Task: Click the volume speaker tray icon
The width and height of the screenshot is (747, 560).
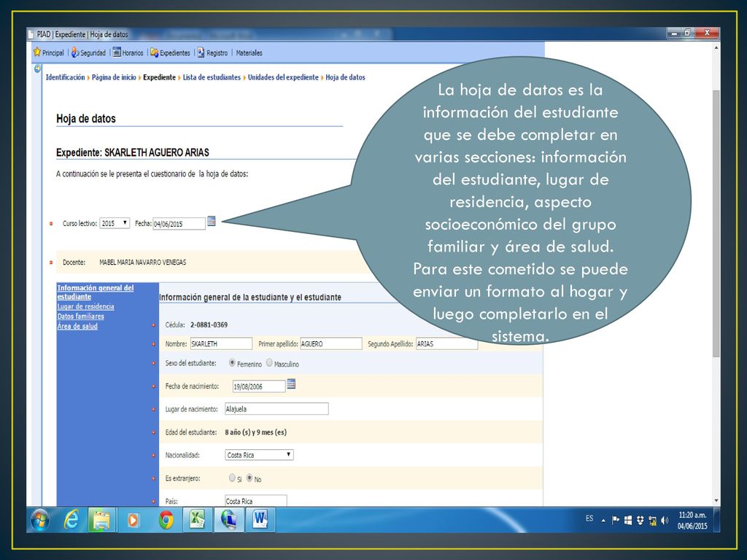Action: pyautogui.click(x=665, y=521)
